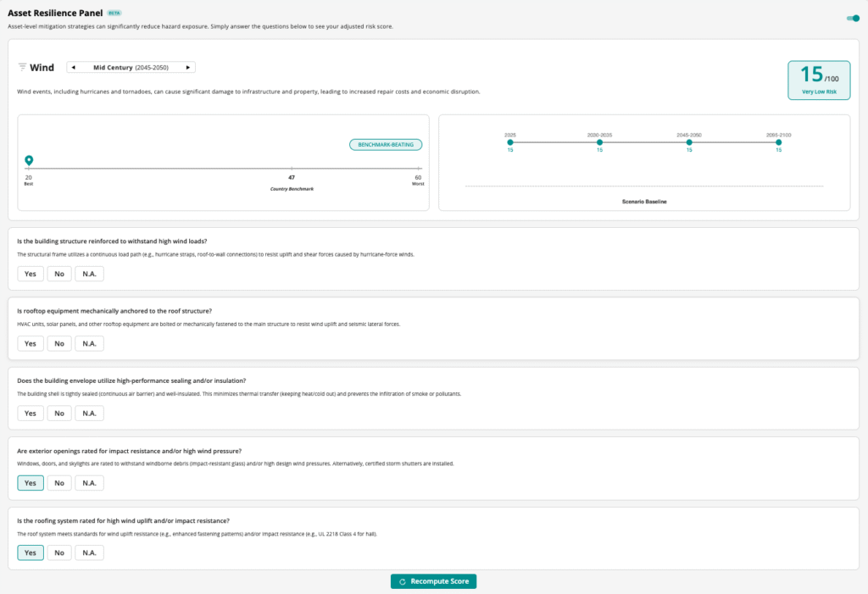Select Yes for rooftop equipment anchored question
This screenshot has width=868, height=594.
[x=30, y=343]
